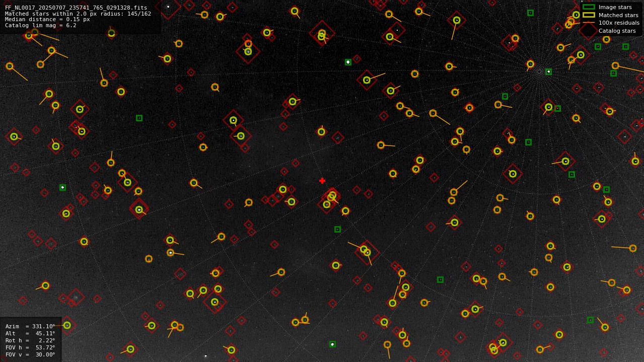Click the 'Alt = 45.11°' readout
Viewport: 644px width, 362px height.
point(30,333)
